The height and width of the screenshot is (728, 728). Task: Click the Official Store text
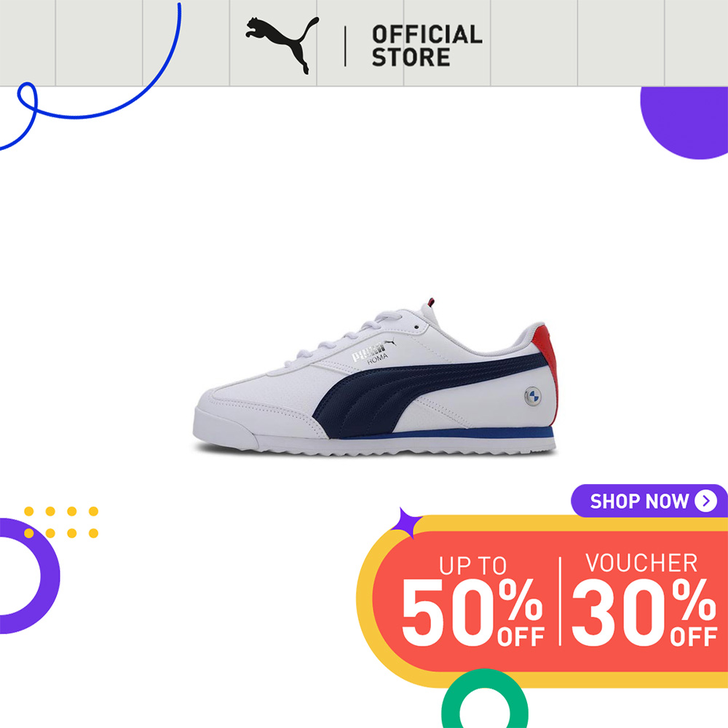pyautogui.click(x=427, y=45)
